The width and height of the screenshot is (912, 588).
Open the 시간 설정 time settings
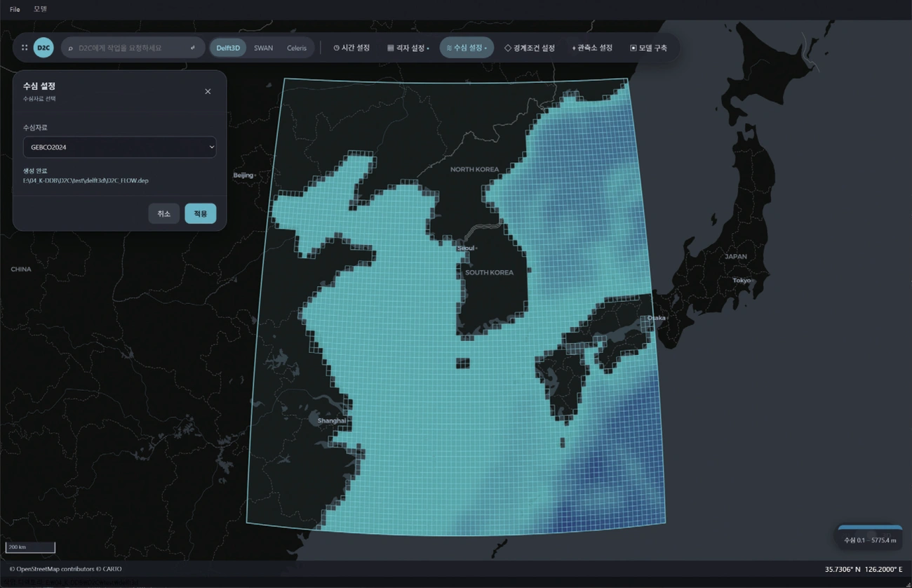(x=351, y=48)
